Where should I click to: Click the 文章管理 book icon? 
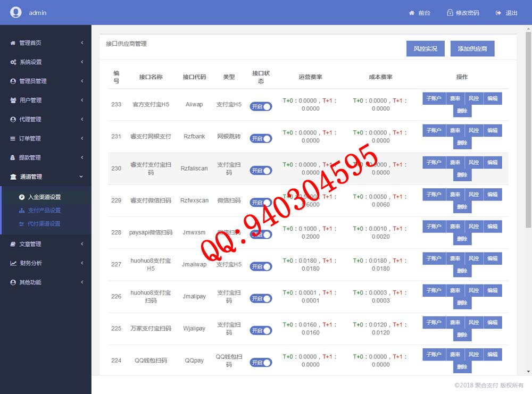(x=13, y=244)
